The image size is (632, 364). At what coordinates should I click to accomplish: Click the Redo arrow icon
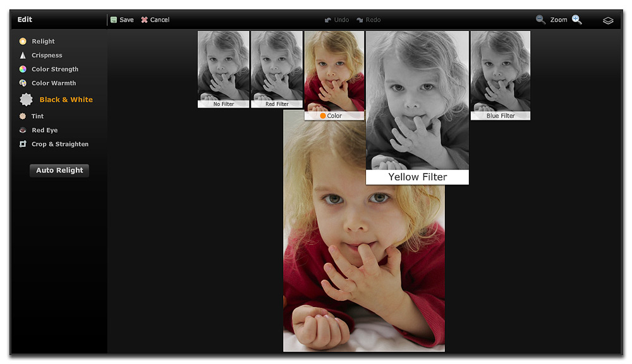click(x=360, y=20)
